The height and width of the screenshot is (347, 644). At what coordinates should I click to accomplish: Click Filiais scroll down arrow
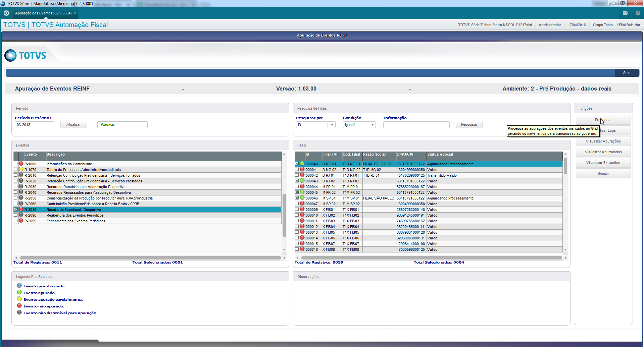pyautogui.click(x=565, y=250)
